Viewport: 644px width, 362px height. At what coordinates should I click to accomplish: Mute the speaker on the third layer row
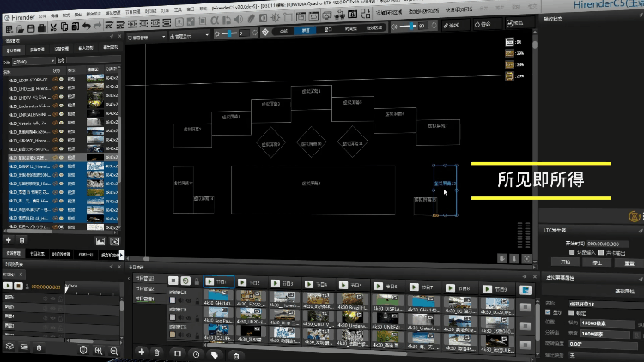tap(180, 335)
